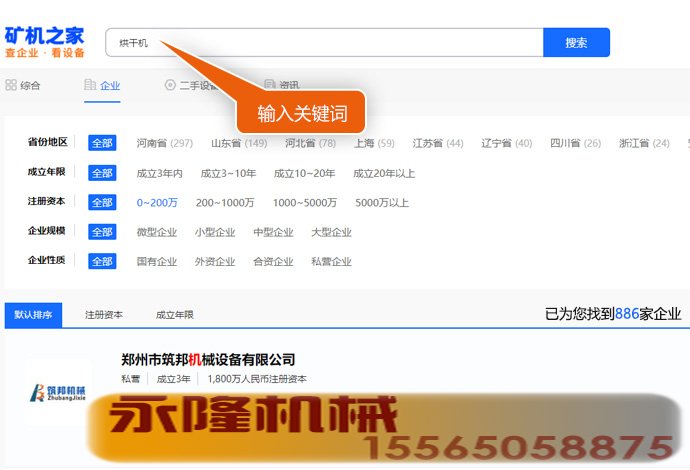Switch to the 企业 tab
This screenshot has height=470, width=690.
[x=102, y=85]
